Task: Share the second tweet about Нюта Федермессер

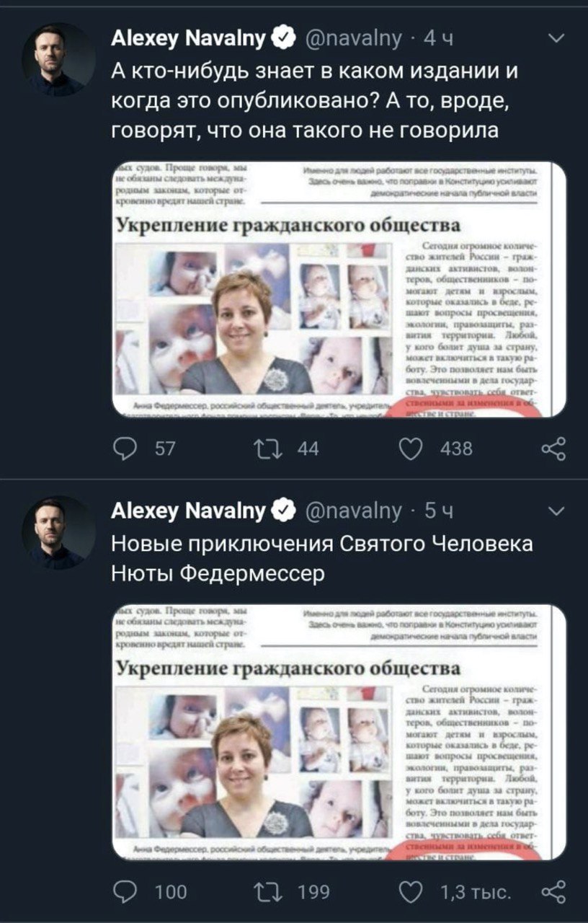Action: tap(553, 891)
